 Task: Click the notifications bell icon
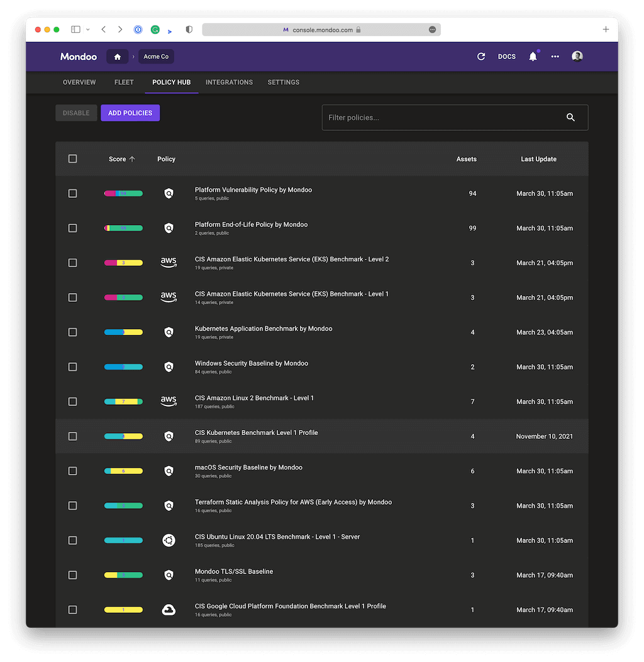pos(533,56)
